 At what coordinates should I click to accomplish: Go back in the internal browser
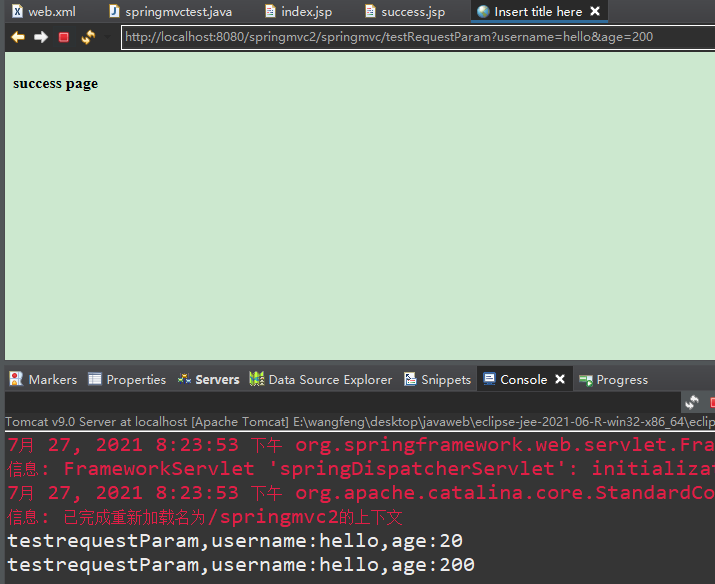pyautogui.click(x=18, y=37)
